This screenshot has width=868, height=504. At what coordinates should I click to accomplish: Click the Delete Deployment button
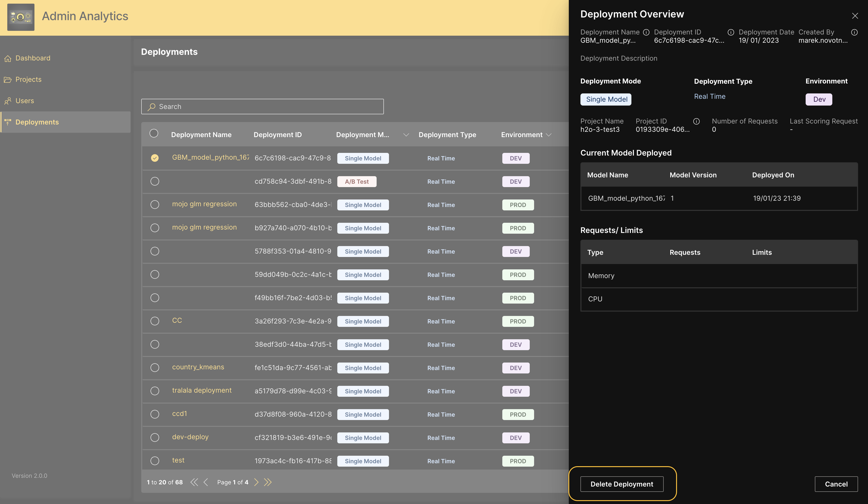622,484
